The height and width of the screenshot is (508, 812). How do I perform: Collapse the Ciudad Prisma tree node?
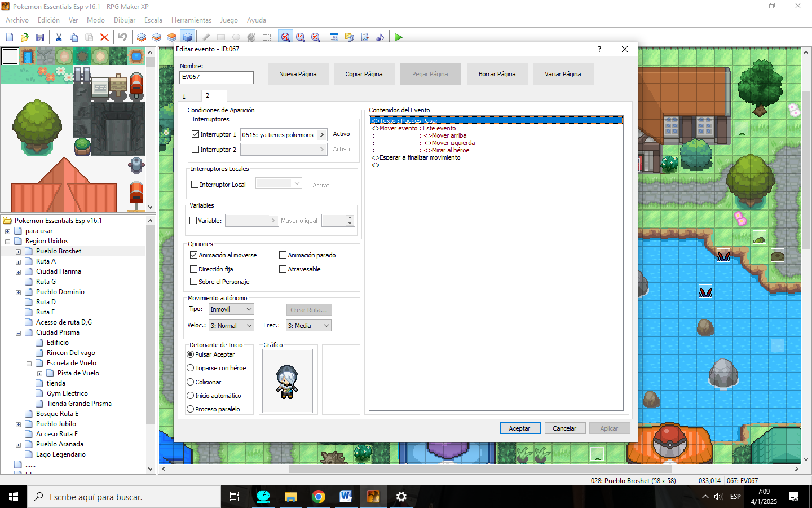click(18, 333)
